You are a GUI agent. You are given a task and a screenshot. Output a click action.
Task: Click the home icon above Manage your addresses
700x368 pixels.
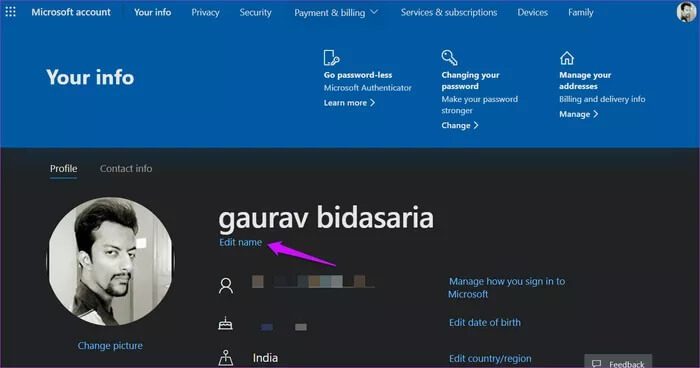(x=567, y=58)
